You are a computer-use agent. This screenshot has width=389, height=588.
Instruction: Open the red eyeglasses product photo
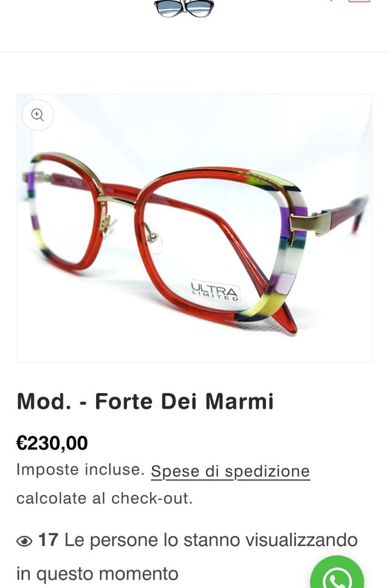click(x=194, y=228)
